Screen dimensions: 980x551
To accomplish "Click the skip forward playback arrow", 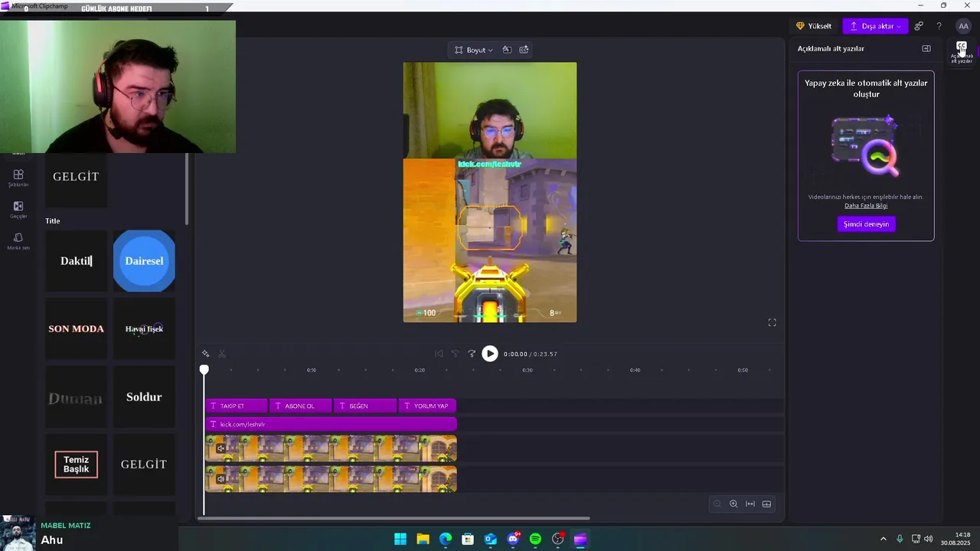I will [471, 354].
